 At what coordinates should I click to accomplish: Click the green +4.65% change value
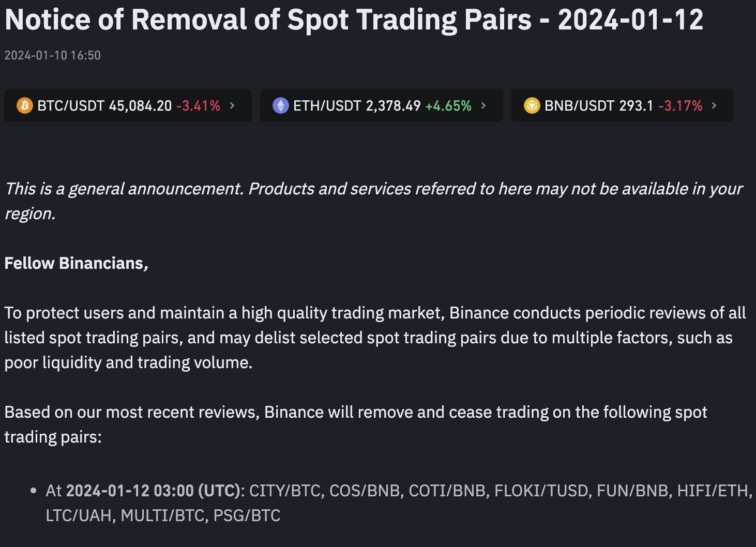click(x=448, y=106)
